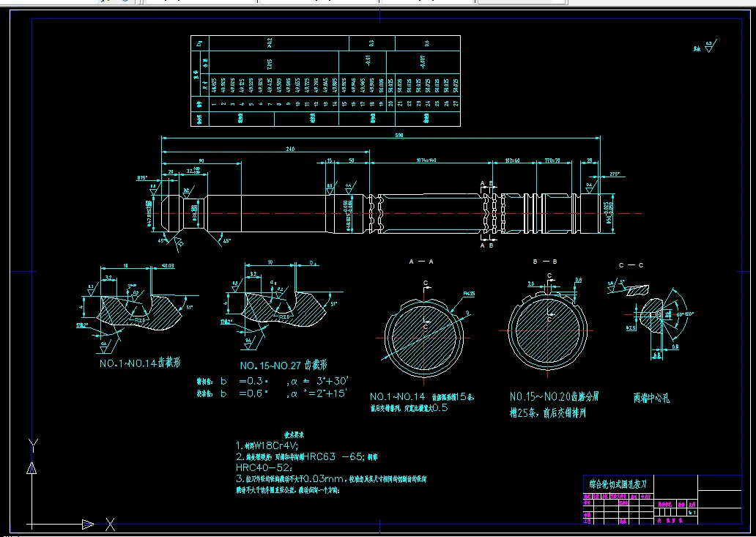Click the UCS icon Y axis label

tap(33, 445)
